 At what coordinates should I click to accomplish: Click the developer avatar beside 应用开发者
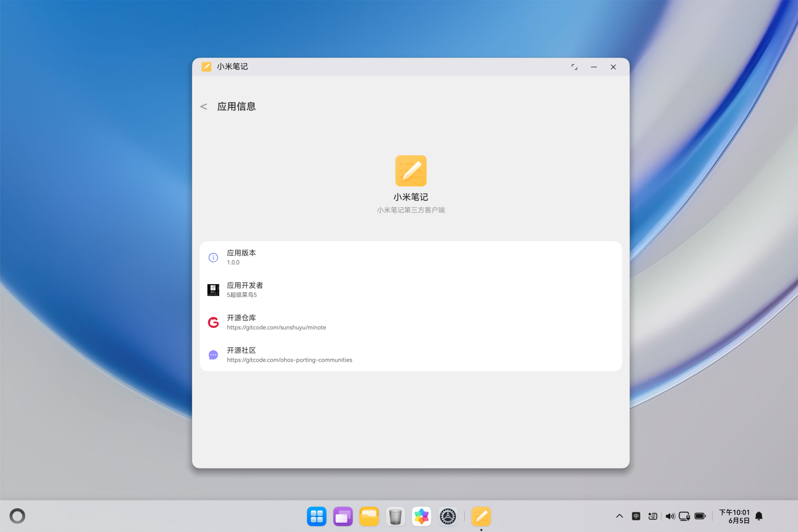click(213, 290)
